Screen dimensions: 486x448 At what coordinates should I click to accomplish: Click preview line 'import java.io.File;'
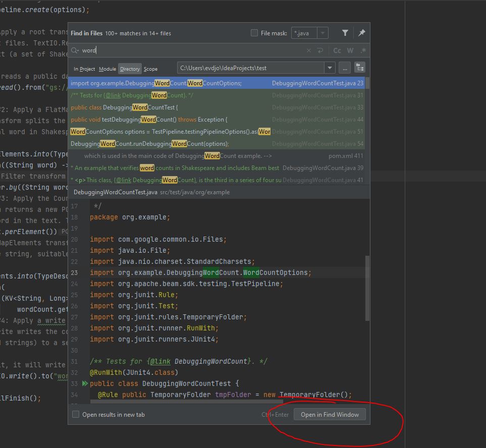coord(130,250)
